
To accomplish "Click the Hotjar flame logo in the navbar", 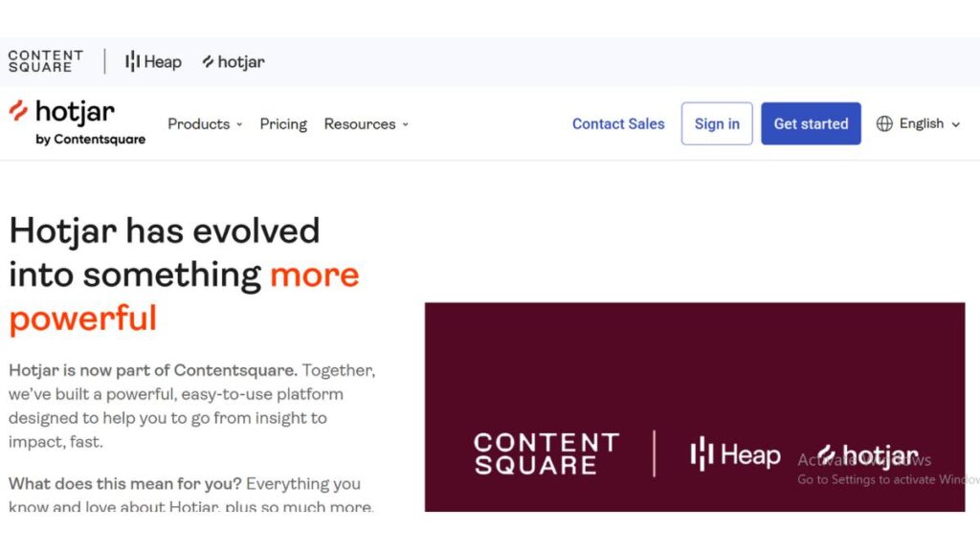I will [x=17, y=113].
